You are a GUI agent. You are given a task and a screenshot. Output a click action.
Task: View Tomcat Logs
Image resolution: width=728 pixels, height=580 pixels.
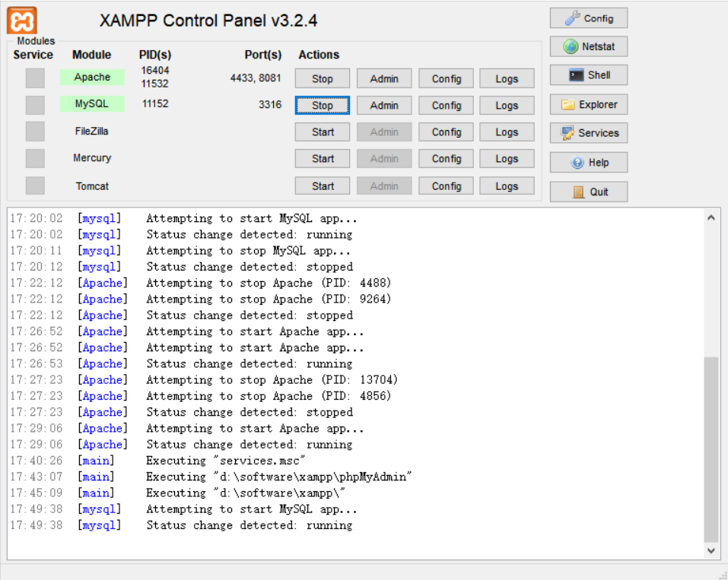tap(507, 186)
